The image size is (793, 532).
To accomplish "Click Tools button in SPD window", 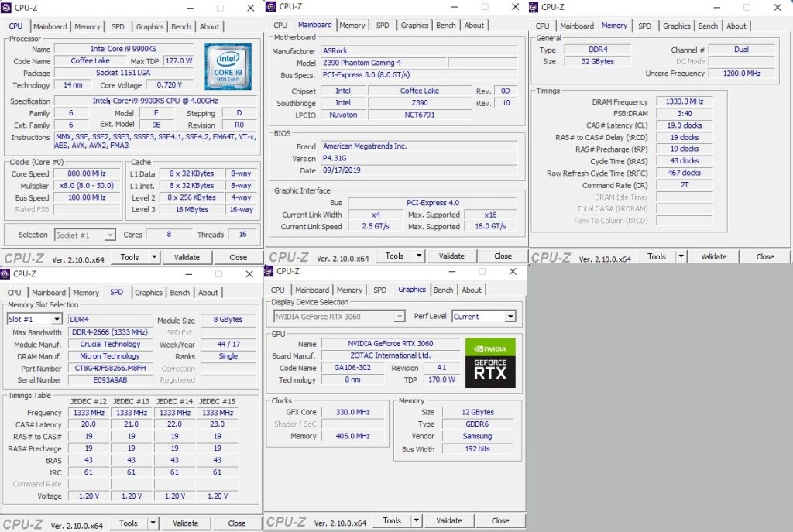I will coord(129,523).
